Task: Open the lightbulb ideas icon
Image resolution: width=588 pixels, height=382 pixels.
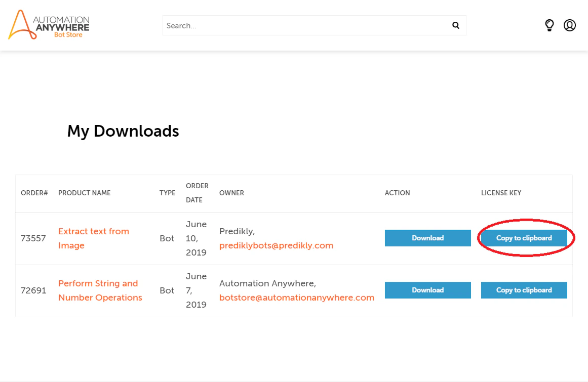Action: point(550,25)
